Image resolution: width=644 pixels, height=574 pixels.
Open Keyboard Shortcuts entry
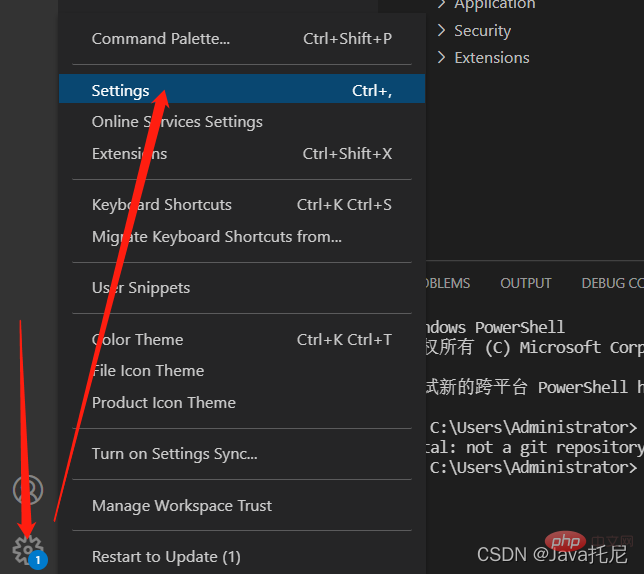[242, 204]
